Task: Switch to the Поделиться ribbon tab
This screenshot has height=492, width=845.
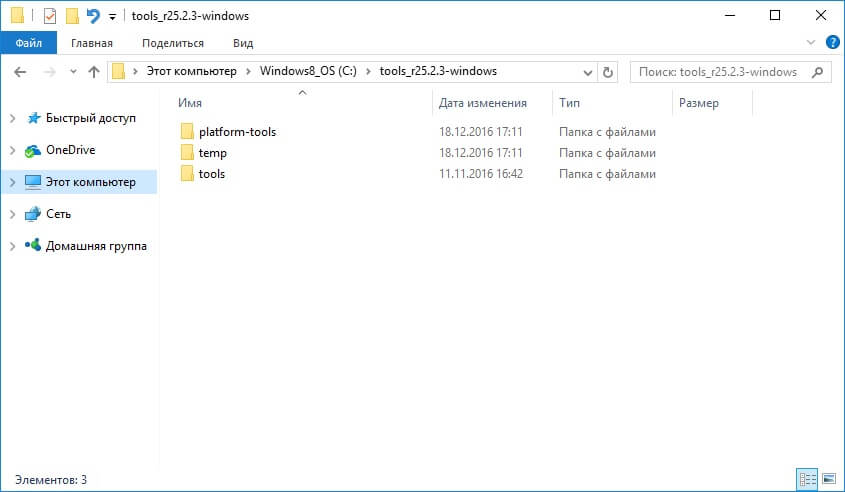Action: [x=173, y=43]
